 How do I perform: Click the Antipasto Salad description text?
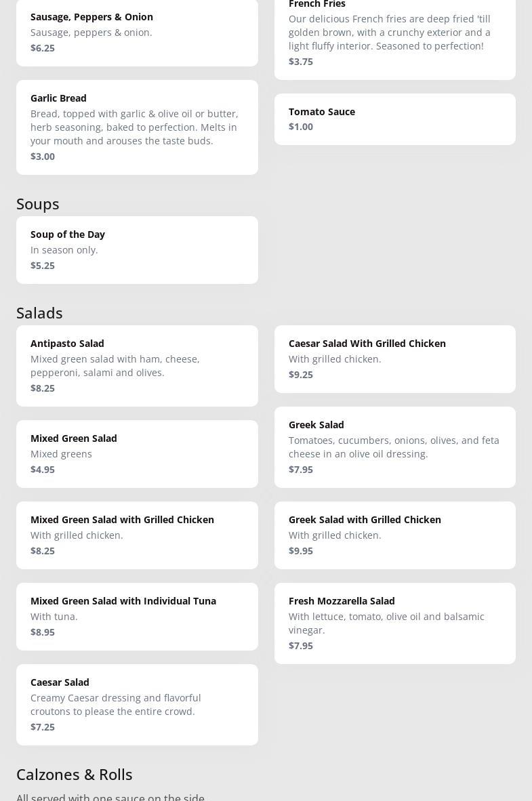click(x=115, y=366)
